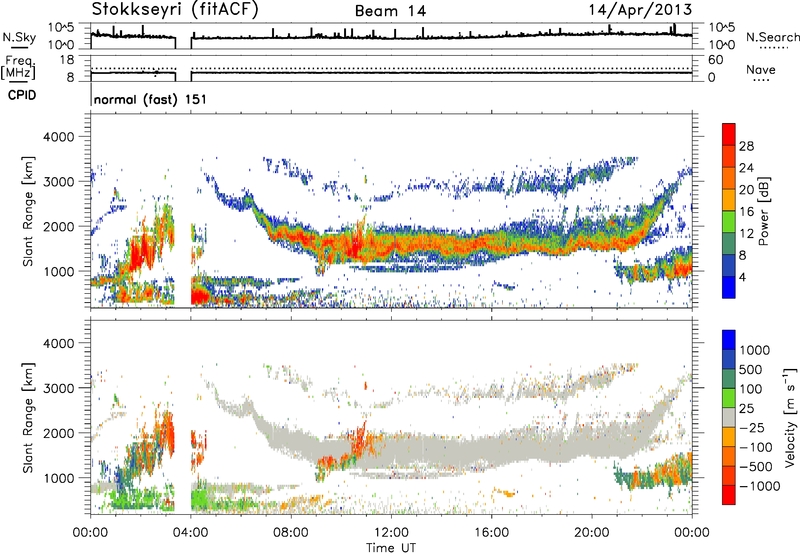This screenshot has width=800, height=554.
Task: Click the gray band of the velocity colorbar
Action: (x=729, y=417)
